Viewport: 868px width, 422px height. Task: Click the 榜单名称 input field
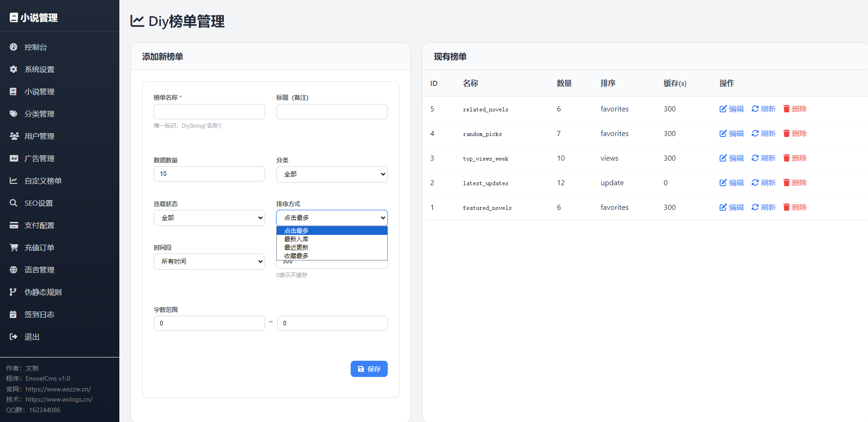pos(209,111)
